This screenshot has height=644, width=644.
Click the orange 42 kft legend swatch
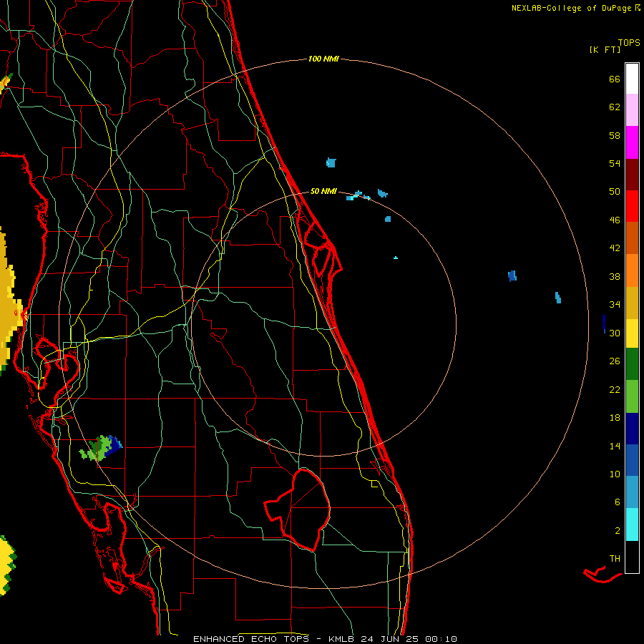coord(632,270)
